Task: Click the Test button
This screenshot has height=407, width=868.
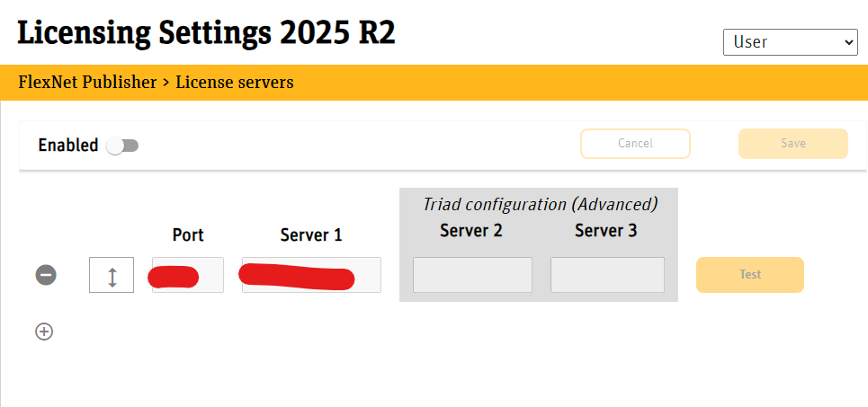Action: 750,275
